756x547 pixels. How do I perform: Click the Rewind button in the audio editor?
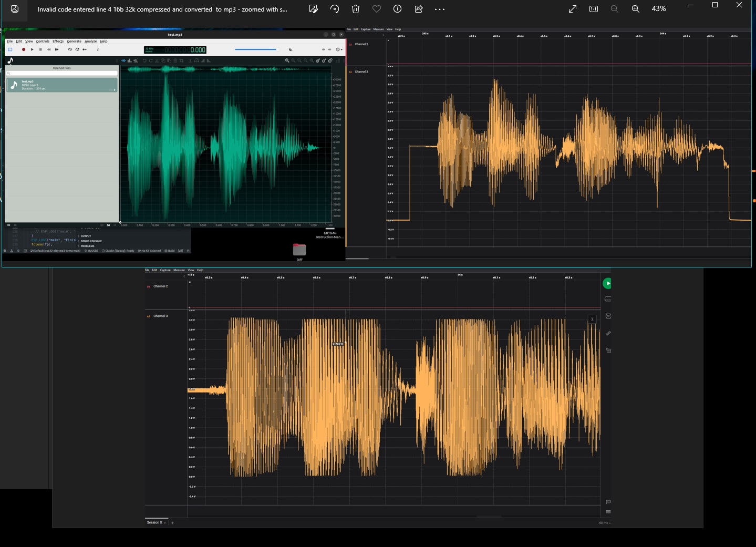pyautogui.click(x=49, y=49)
